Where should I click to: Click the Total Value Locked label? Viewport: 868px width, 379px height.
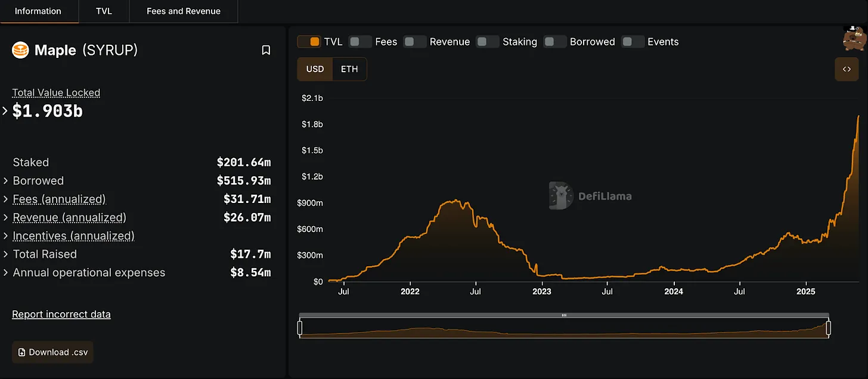tap(56, 93)
